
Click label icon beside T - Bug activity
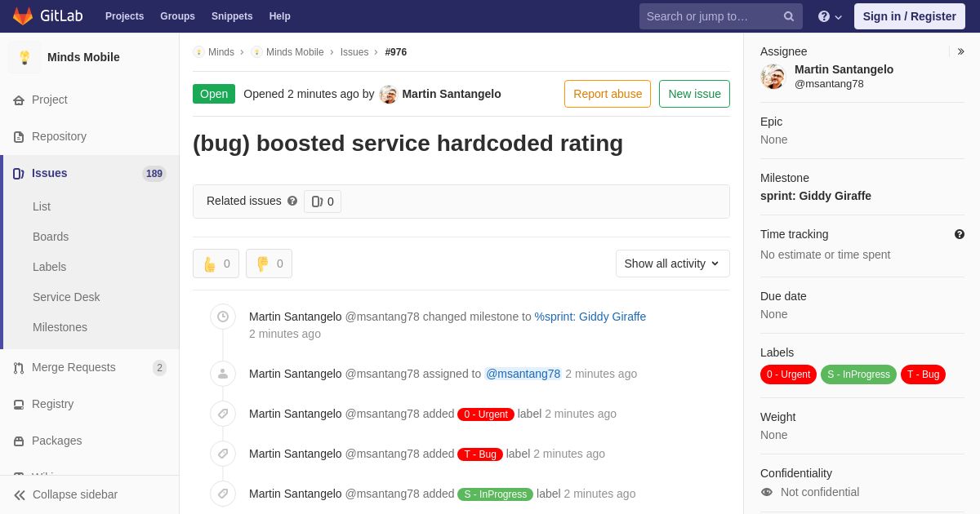pos(223,454)
